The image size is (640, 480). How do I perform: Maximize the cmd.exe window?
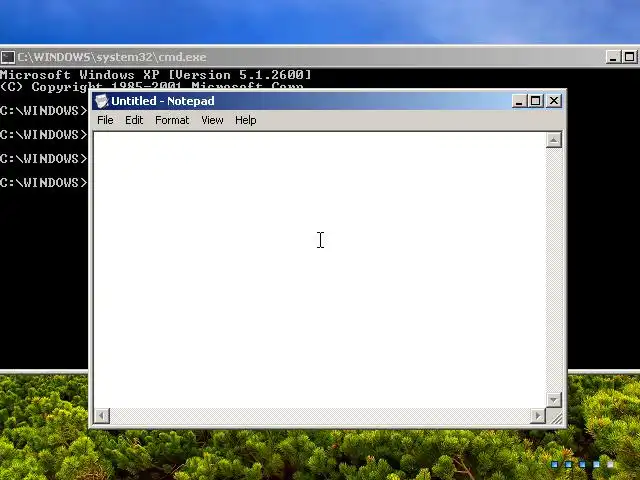pos(629,57)
